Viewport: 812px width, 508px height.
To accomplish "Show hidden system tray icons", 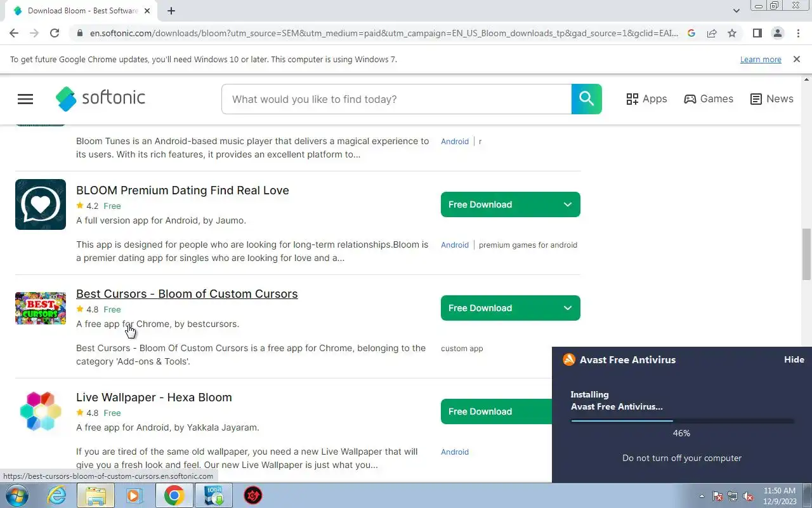I will [702, 496].
